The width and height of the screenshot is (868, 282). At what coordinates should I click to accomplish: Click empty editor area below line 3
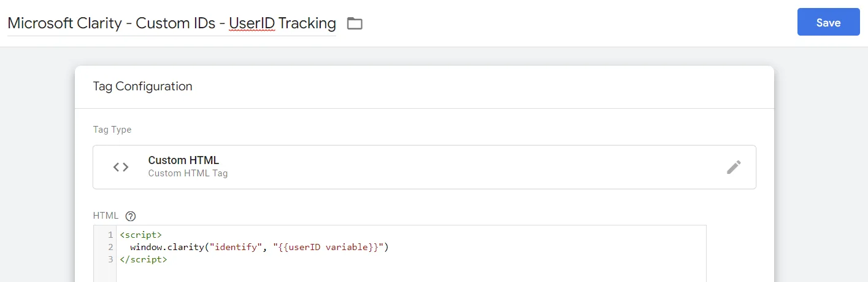tap(411, 273)
